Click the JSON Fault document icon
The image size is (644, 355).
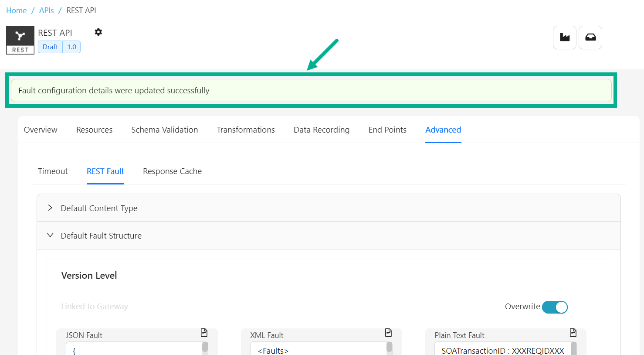pos(204,333)
